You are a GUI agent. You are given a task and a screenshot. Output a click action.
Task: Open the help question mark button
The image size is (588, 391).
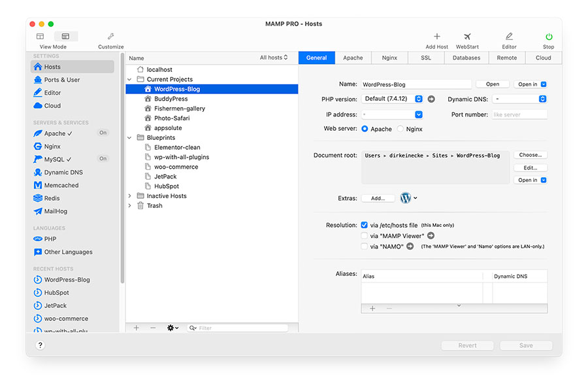coord(40,345)
